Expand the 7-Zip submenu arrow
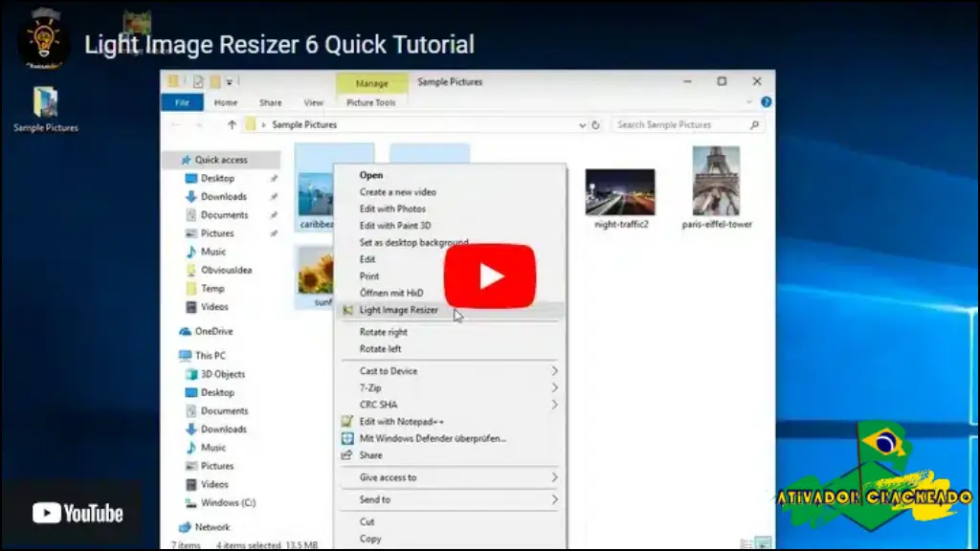 point(554,388)
